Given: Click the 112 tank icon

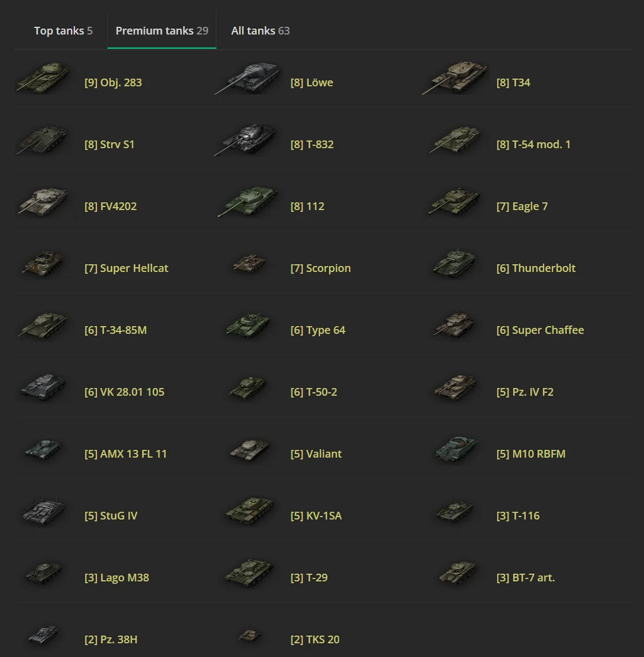Looking at the screenshot, I should 247,202.
